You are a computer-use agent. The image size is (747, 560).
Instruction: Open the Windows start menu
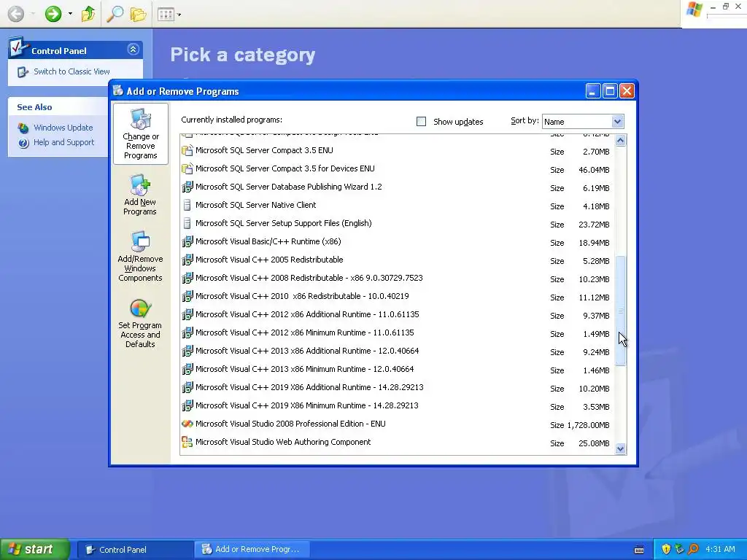click(x=35, y=550)
